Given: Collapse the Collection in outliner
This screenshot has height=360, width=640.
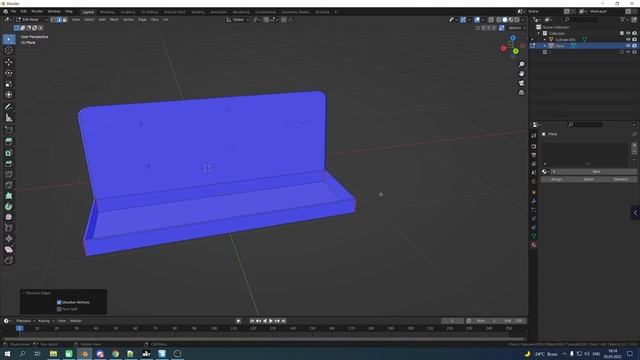Looking at the screenshot, I should (539, 33).
